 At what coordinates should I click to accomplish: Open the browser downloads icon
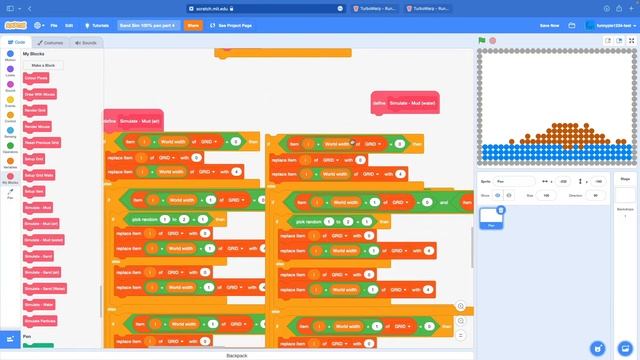point(607,8)
